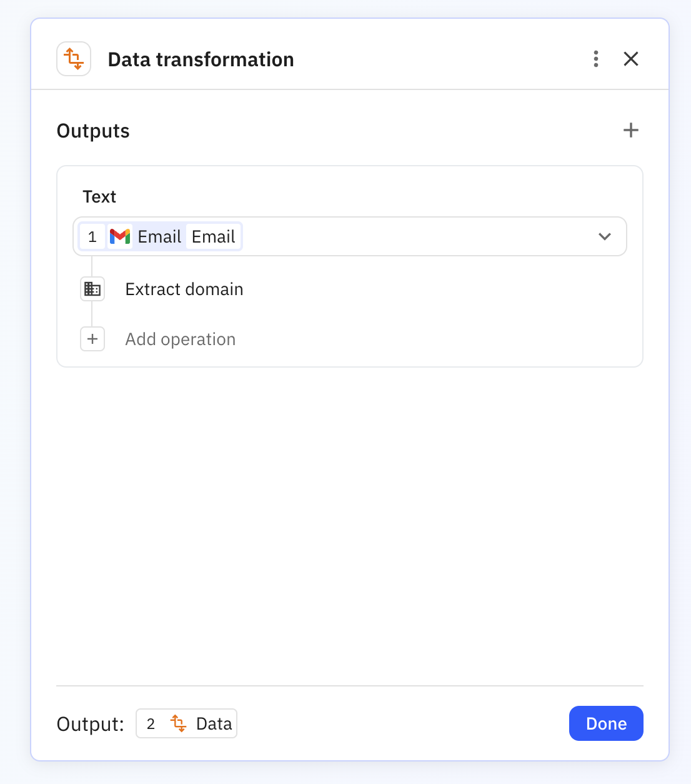Open the three-dot options menu
The height and width of the screenshot is (784, 691).
pyautogui.click(x=595, y=59)
